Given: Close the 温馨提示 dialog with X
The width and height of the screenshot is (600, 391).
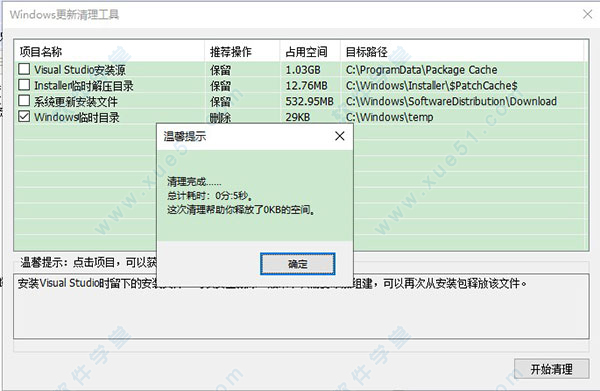Looking at the screenshot, I should [339, 136].
